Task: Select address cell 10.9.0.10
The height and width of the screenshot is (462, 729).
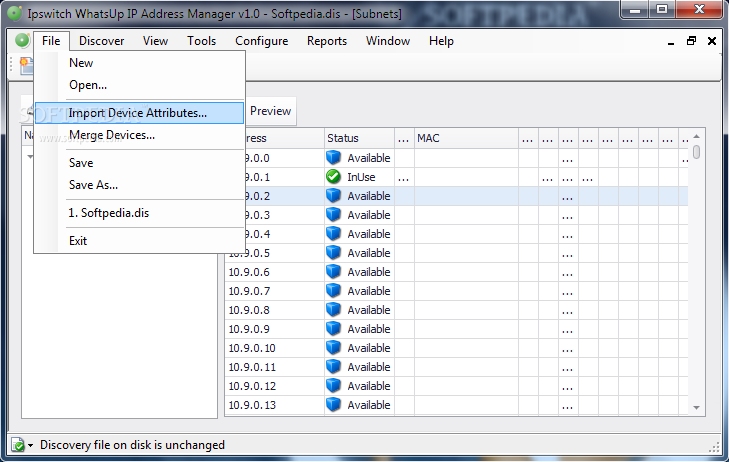Action: pyautogui.click(x=275, y=348)
